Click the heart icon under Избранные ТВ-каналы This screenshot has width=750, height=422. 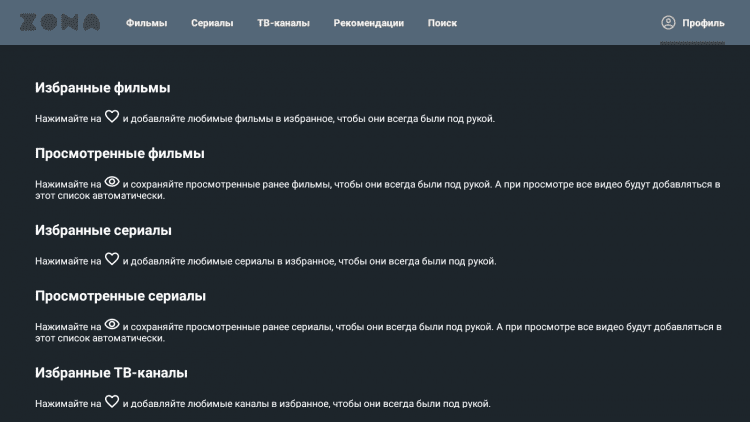click(x=112, y=401)
